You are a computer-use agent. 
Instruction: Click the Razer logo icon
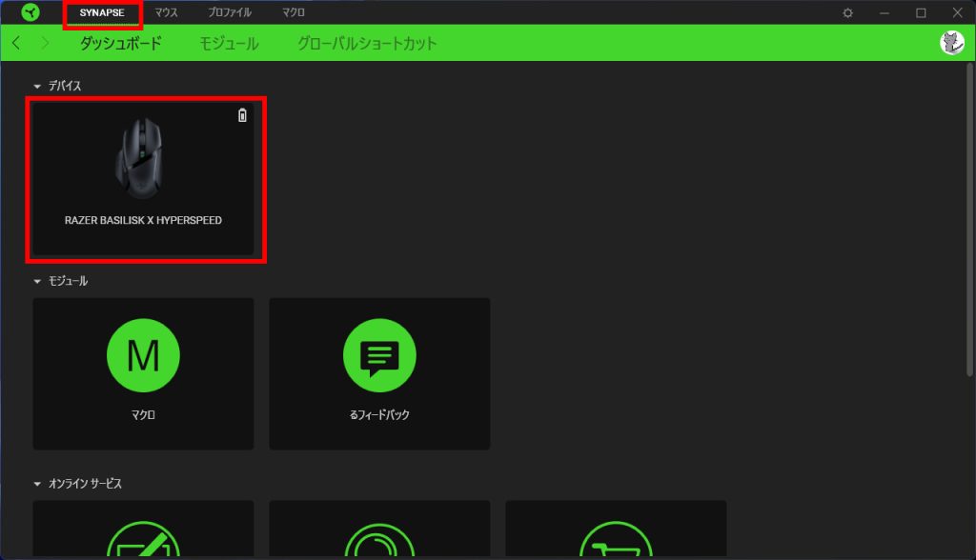pos(30,12)
